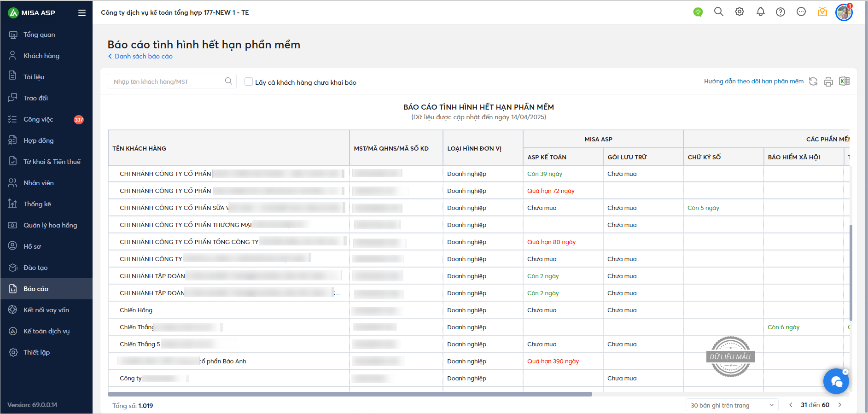Open the notifications bell
The image size is (868, 414).
pyautogui.click(x=761, y=12)
